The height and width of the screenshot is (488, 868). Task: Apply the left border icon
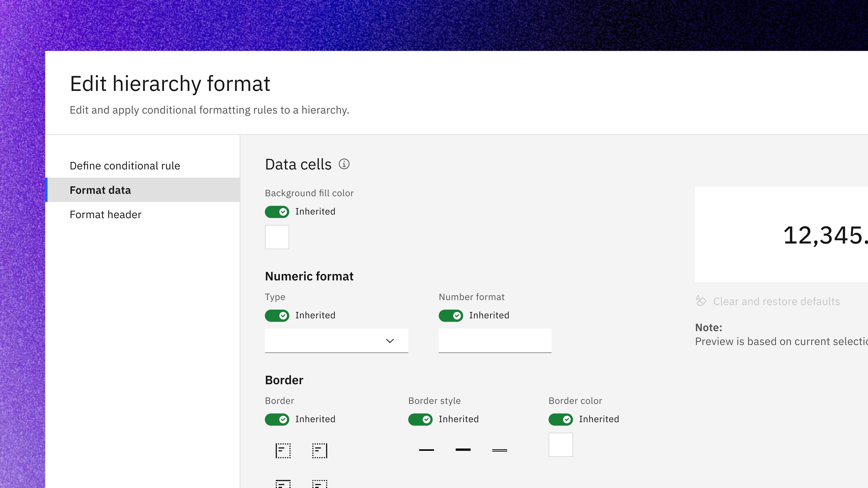pyautogui.click(x=283, y=450)
